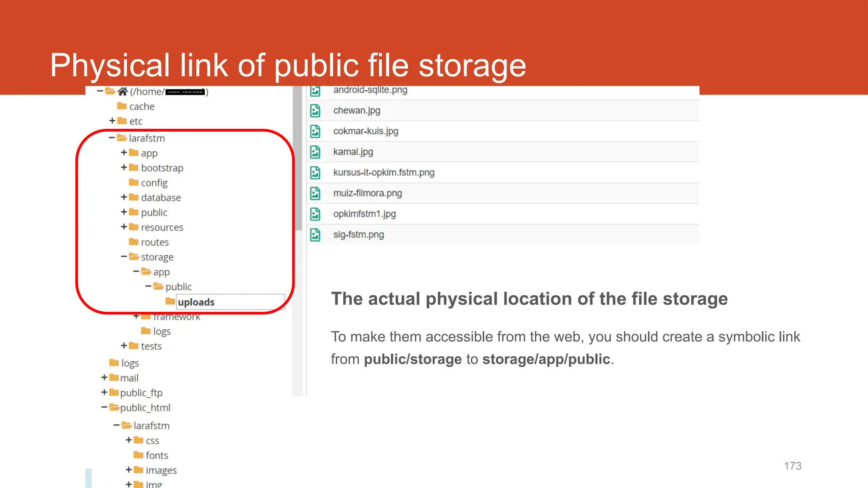This screenshot has width=868, height=488.
Task: Expand the css folder
Action: (x=129, y=440)
